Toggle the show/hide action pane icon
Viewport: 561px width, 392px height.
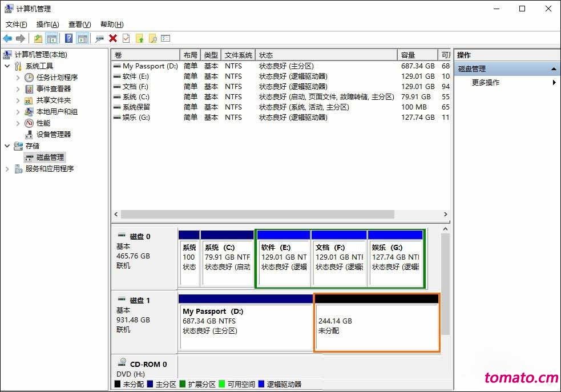[83, 38]
